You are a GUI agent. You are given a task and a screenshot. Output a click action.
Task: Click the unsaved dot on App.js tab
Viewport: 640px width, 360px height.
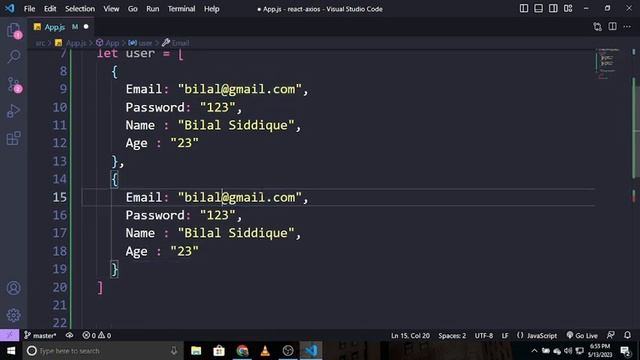point(86,27)
